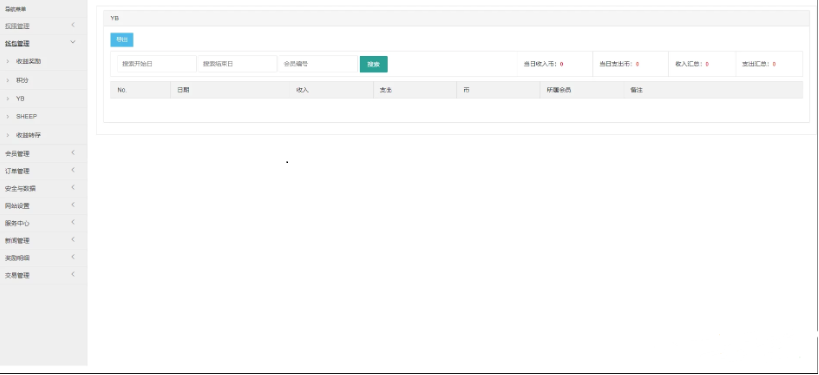Focus the 会员编号 member number field

(x=318, y=64)
